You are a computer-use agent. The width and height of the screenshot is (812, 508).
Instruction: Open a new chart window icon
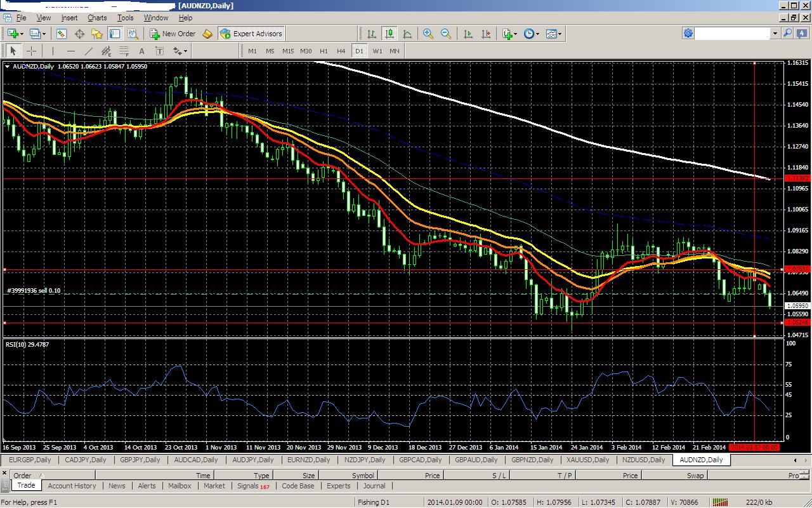(x=13, y=34)
